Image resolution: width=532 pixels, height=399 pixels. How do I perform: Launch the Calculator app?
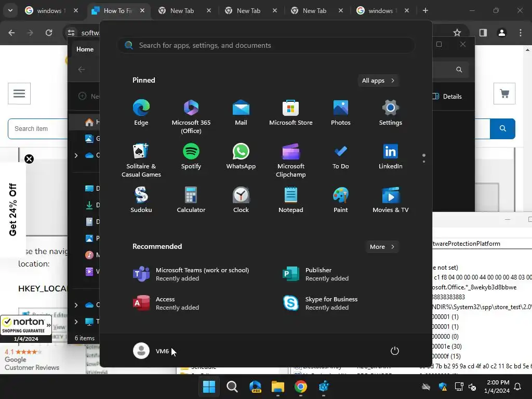[191, 200]
